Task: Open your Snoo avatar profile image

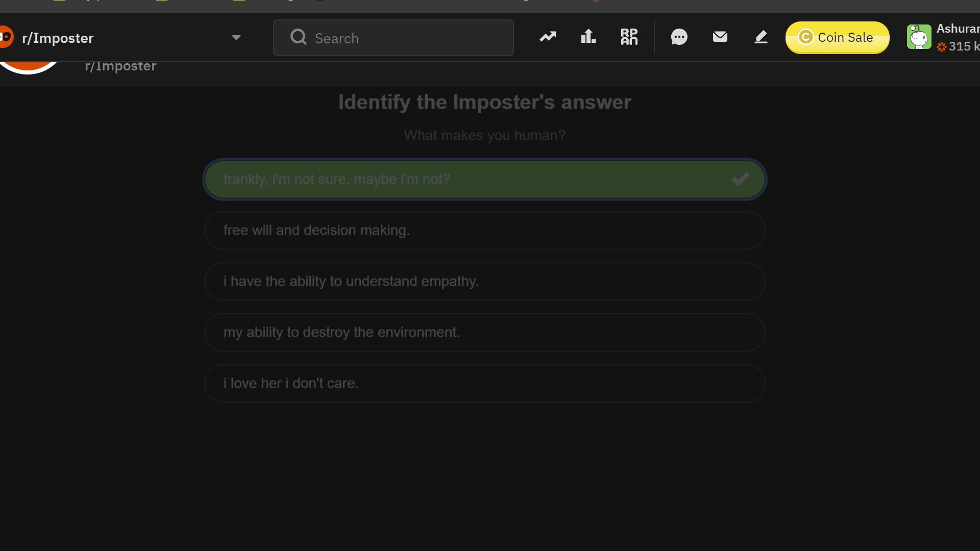Action: pos(919,37)
